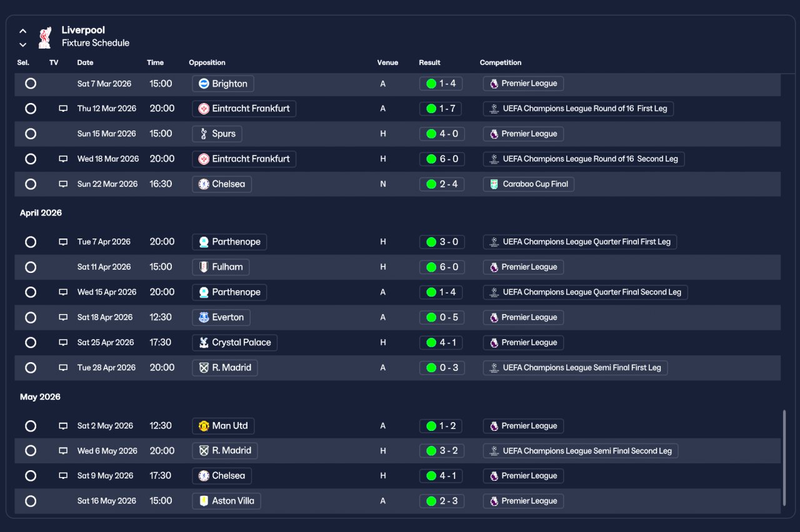Sort by the Venue column header
Image resolution: width=800 pixels, height=532 pixels.
[x=387, y=62]
